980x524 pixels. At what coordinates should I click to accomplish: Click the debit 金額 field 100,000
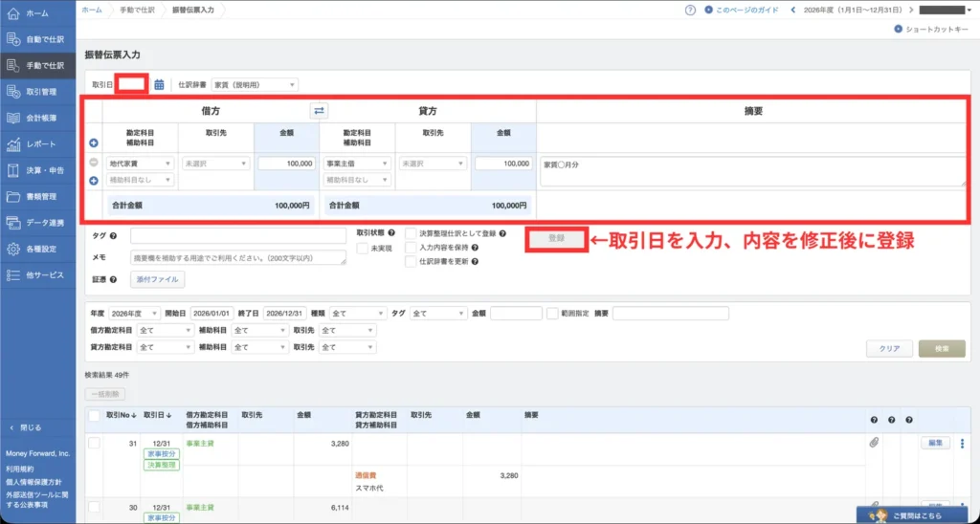coord(286,164)
